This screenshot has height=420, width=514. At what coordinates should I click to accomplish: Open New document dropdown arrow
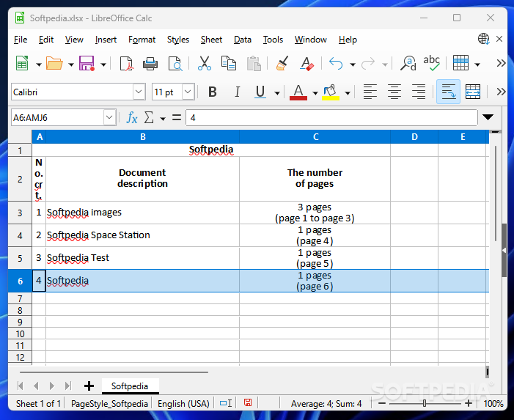pos(39,65)
